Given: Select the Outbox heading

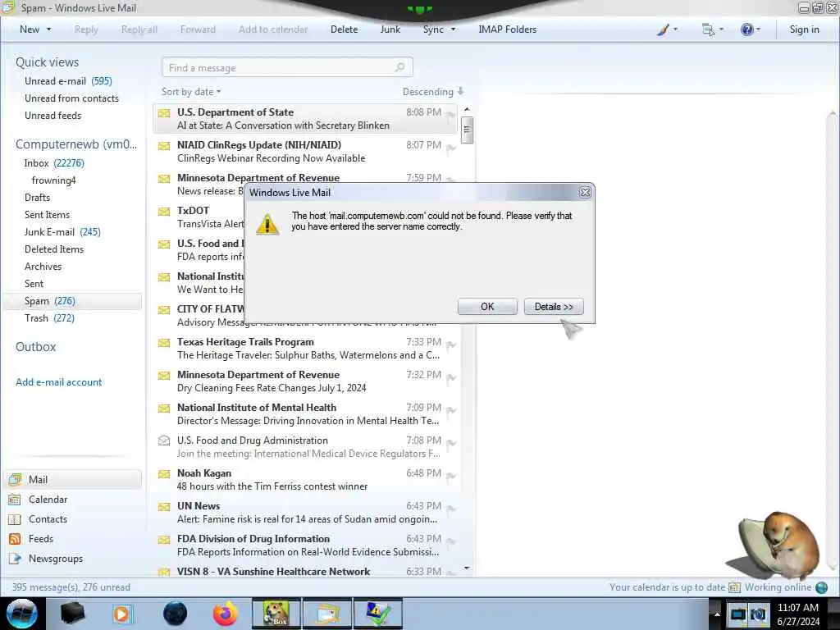Looking at the screenshot, I should click(x=36, y=347).
